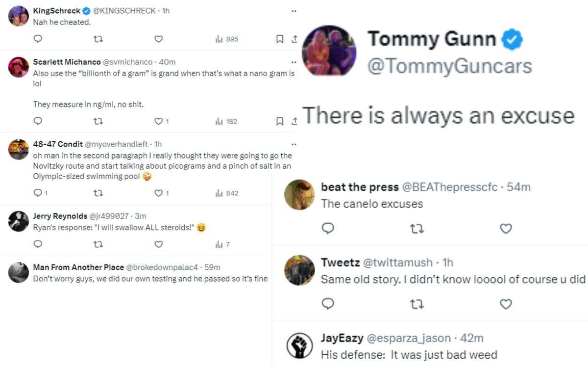Open Tommy Gunn's blue verification badge

[513, 39]
